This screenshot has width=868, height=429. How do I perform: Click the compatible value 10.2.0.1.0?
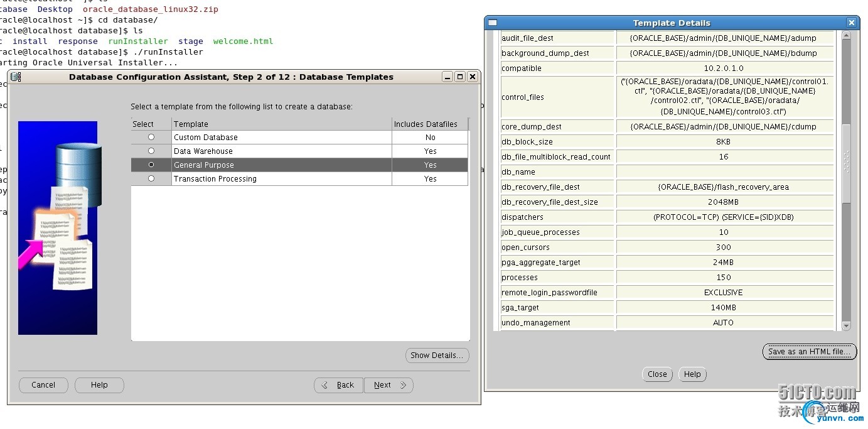pos(724,68)
